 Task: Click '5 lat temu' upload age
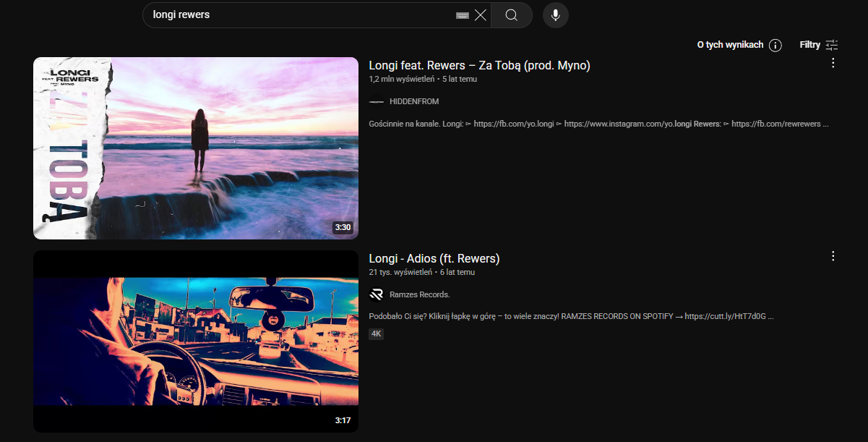pos(459,79)
